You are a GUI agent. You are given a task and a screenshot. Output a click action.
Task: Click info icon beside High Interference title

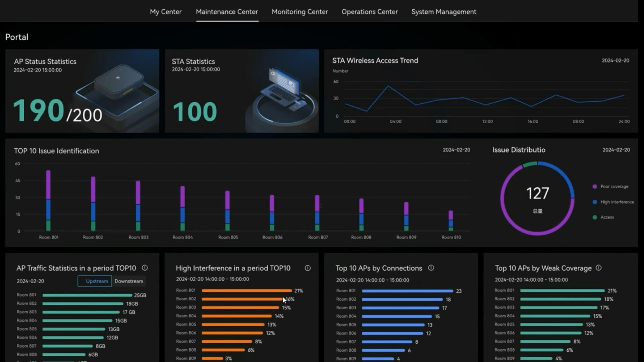pyautogui.click(x=308, y=268)
